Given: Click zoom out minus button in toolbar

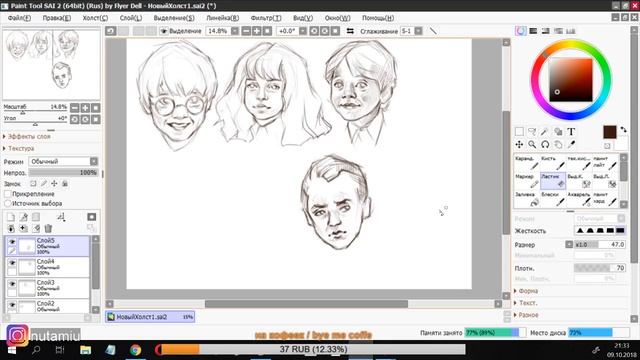Looking at the screenshot, I should pyautogui.click(x=246, y=31).
